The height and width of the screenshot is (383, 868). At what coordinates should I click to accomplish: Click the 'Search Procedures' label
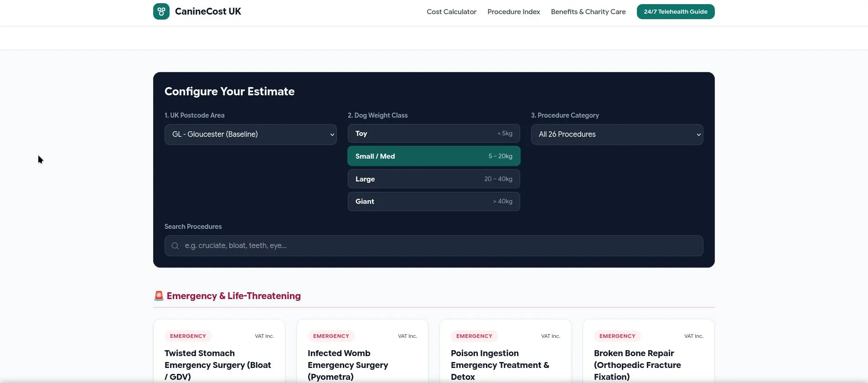pyautogui.click(x=193, y=227)
